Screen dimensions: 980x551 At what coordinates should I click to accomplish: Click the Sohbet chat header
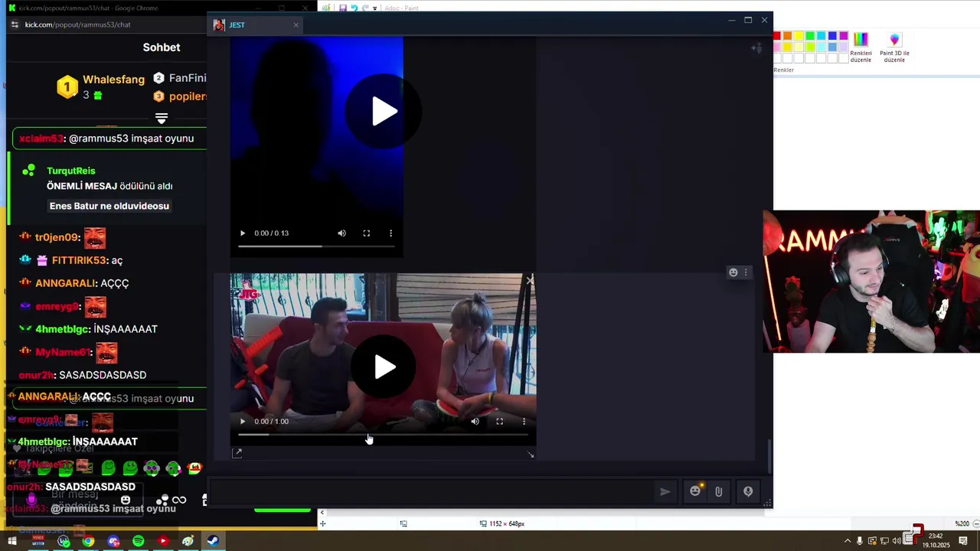tap(162, 47)
